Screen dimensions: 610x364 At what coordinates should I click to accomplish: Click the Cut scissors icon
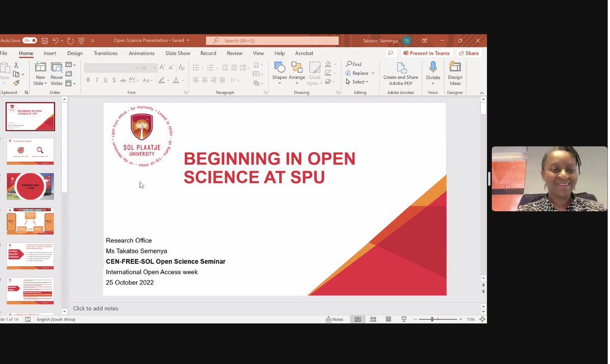tap(16, 65)
